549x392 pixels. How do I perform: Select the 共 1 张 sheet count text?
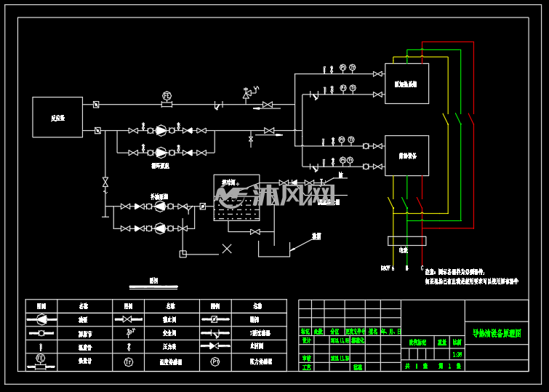point(417,366)
